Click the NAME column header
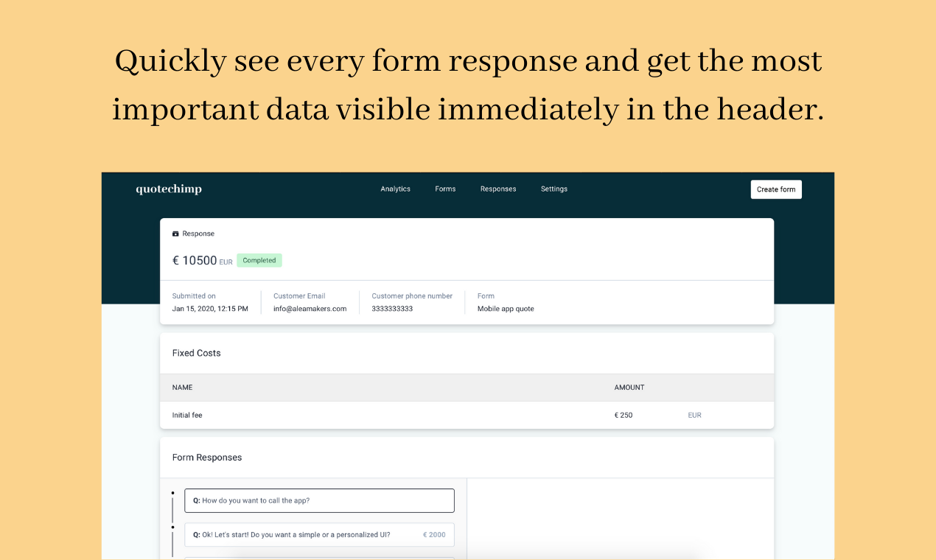The image size is (936, 560). point(182,388)
